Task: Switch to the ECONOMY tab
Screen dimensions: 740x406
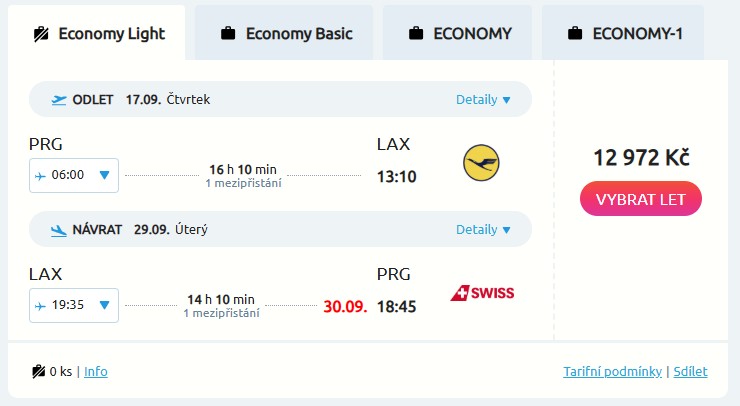Action: coord(461,33)
